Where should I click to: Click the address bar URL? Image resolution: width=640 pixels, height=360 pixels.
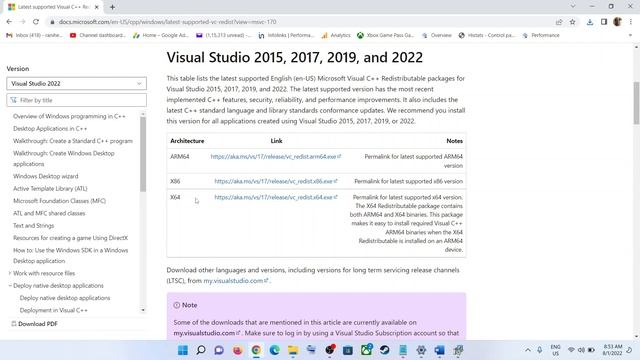(167, 22)
